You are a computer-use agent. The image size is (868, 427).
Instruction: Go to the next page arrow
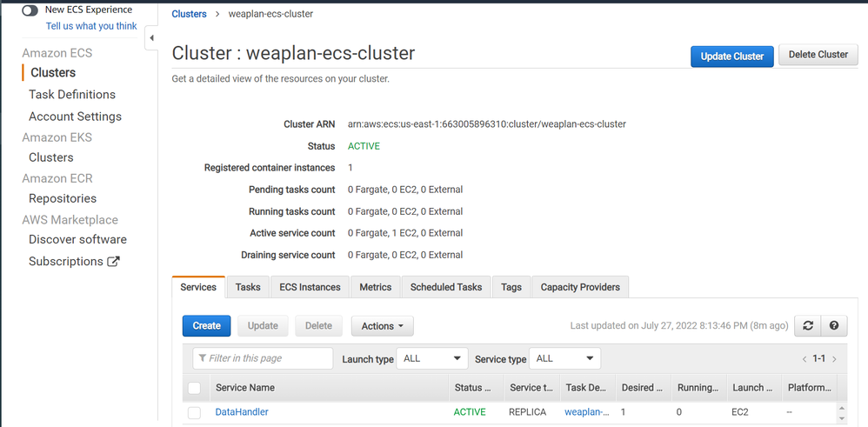834,359
